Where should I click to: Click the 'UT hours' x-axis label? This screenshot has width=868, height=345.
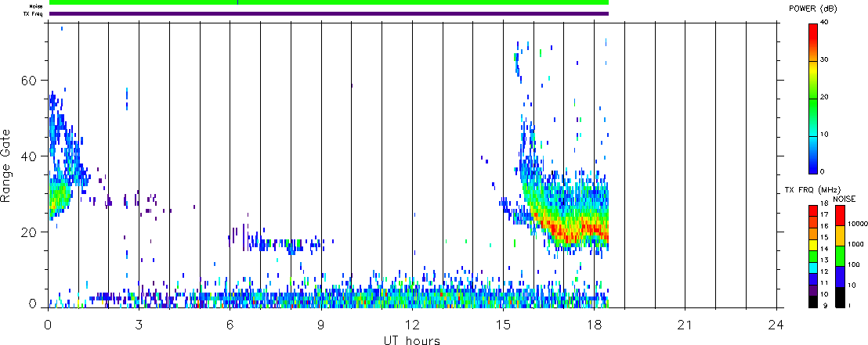pos(412,340)
